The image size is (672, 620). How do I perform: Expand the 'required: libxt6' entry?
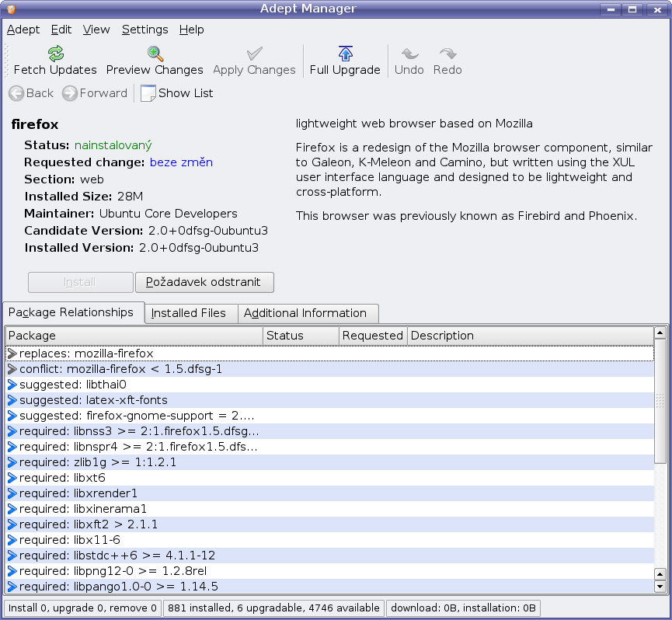click(x=12, y=478)
